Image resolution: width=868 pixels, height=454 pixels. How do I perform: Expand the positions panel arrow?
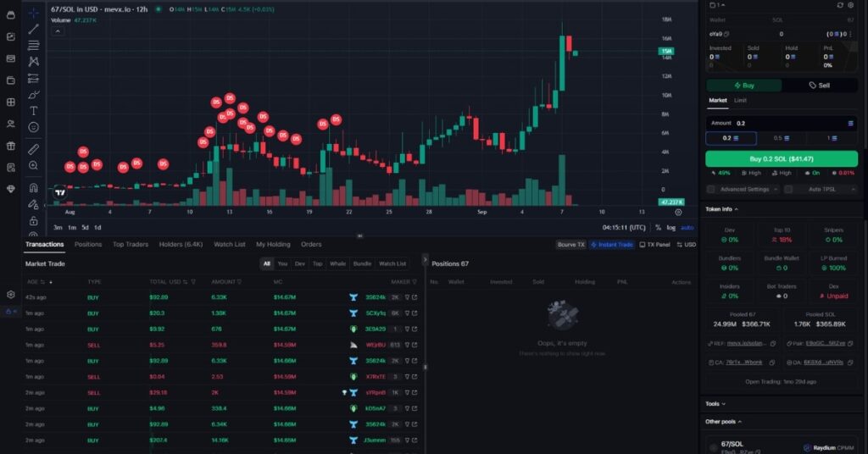click(426, 259)
